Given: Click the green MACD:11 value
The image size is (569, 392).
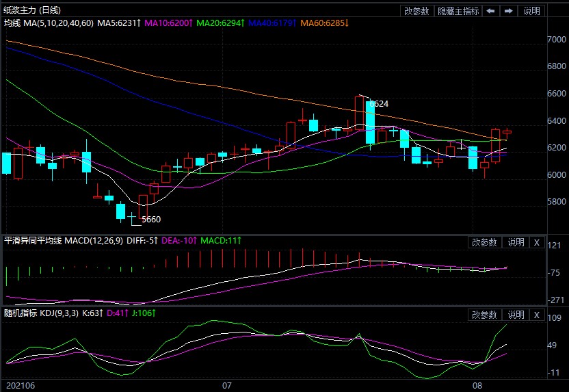Looking at the screenshot, I should (x=221, y=241).
